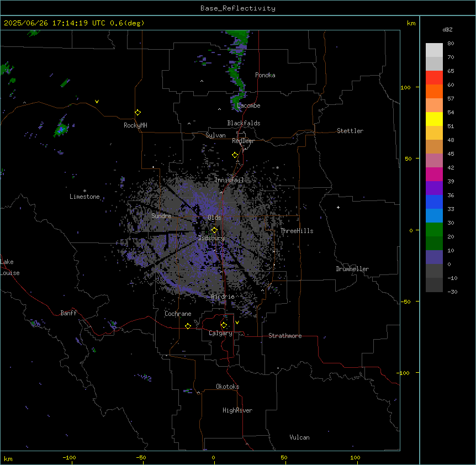The image size is (476, 465).
Task: Click the RedDeer city label
Action: [243, 141]
